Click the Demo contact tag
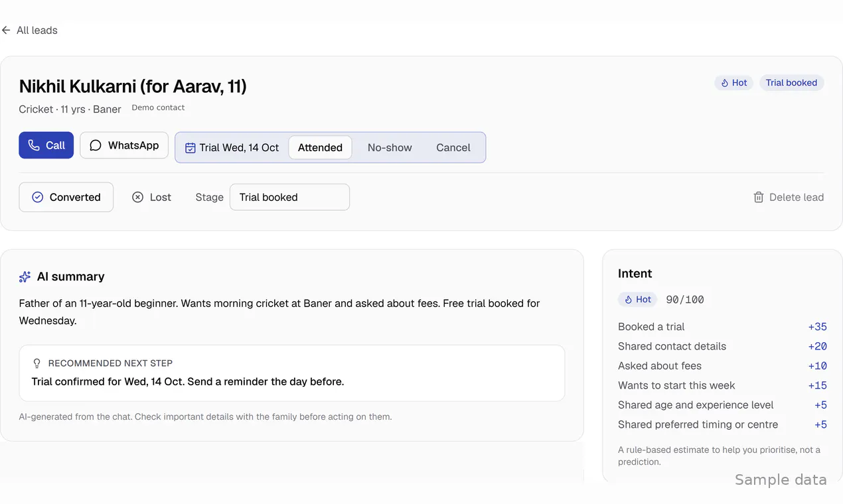This screenshot has height=504, width=843. [x=158, y=107]
